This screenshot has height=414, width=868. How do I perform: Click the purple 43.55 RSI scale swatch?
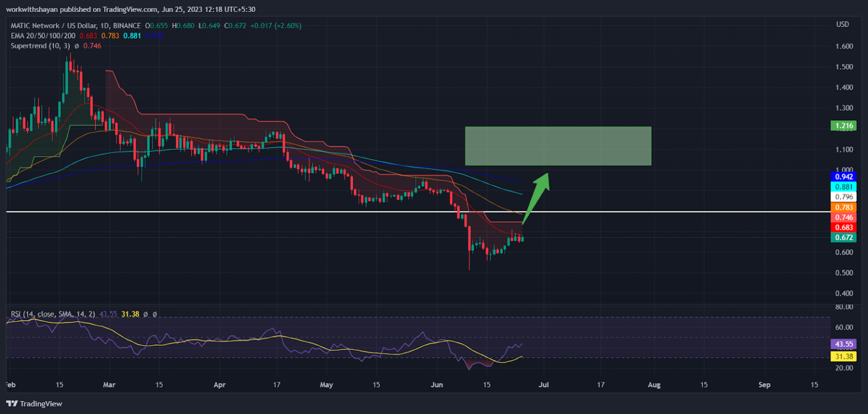point(843,344)
